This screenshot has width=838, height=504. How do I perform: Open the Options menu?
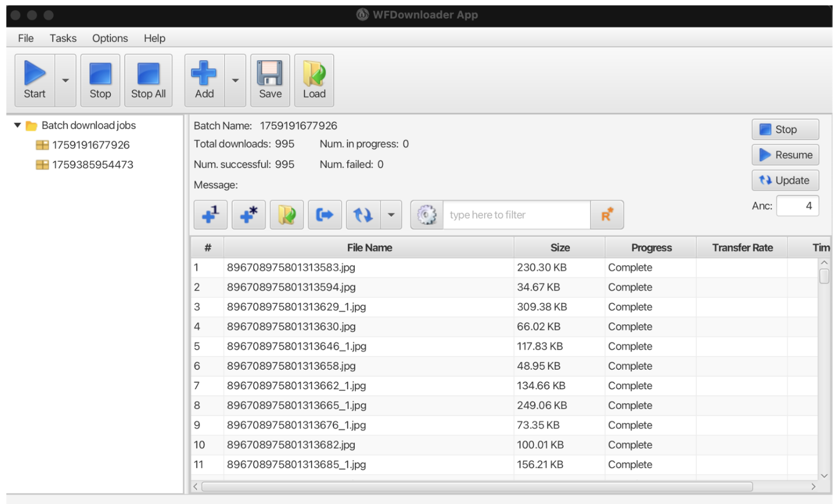point(109,38)
